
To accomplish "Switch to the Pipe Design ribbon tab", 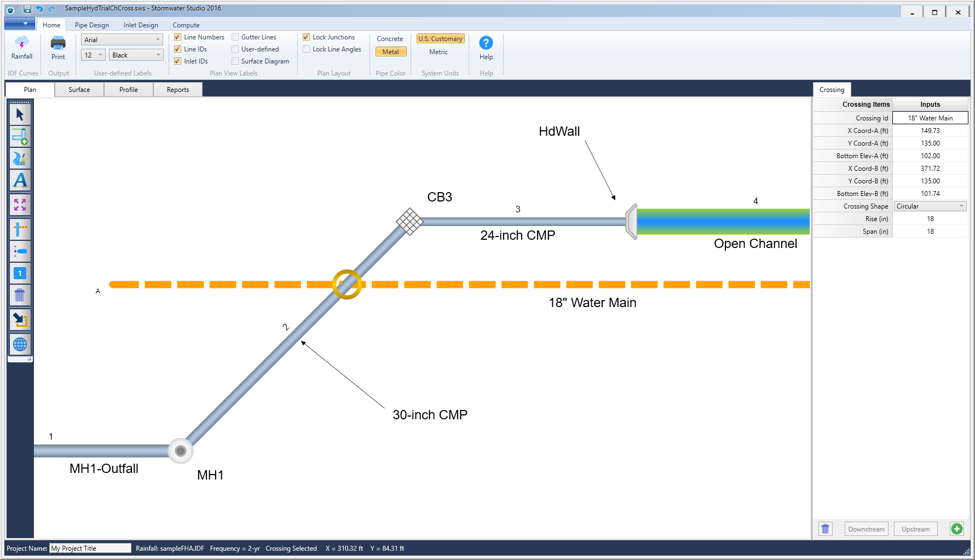I will coord(92,25).
